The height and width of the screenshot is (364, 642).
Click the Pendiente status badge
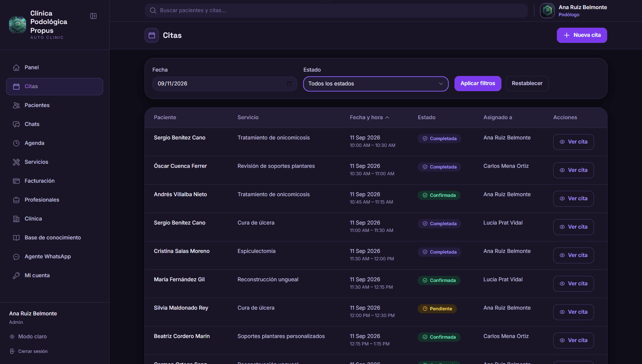[437, 309]
